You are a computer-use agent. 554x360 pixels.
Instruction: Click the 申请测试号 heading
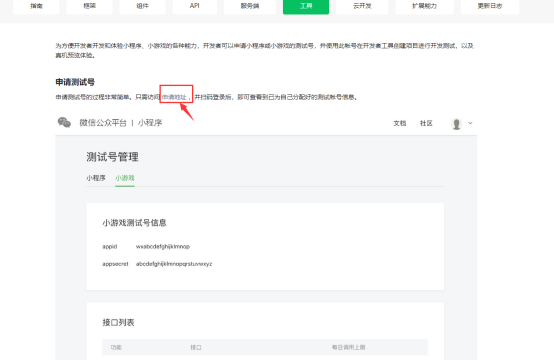75,82
